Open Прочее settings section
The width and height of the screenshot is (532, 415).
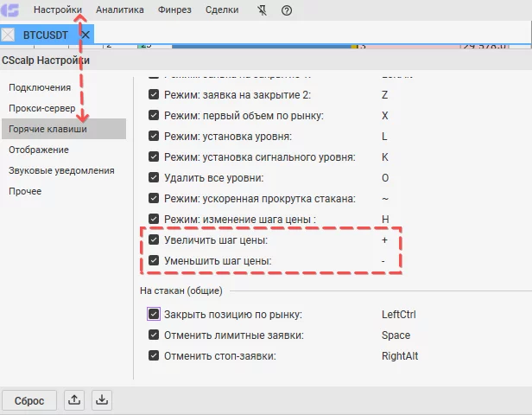point(25,191)
